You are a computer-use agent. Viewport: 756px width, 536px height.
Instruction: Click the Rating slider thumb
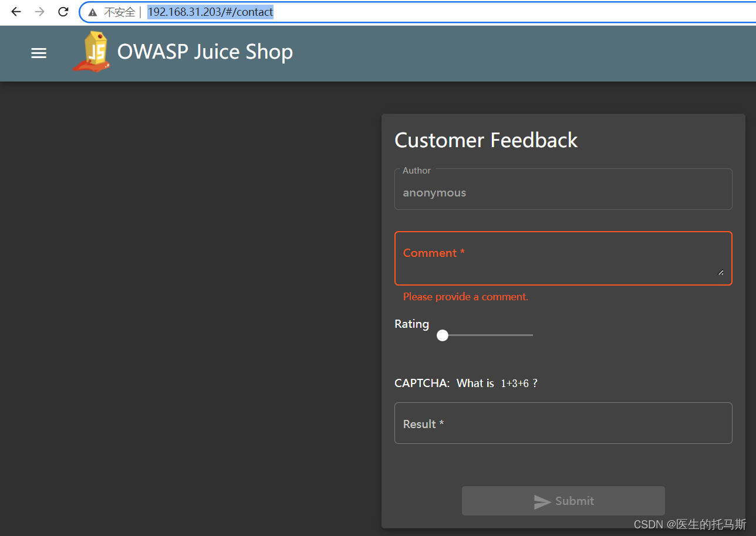tap(443, 335)
